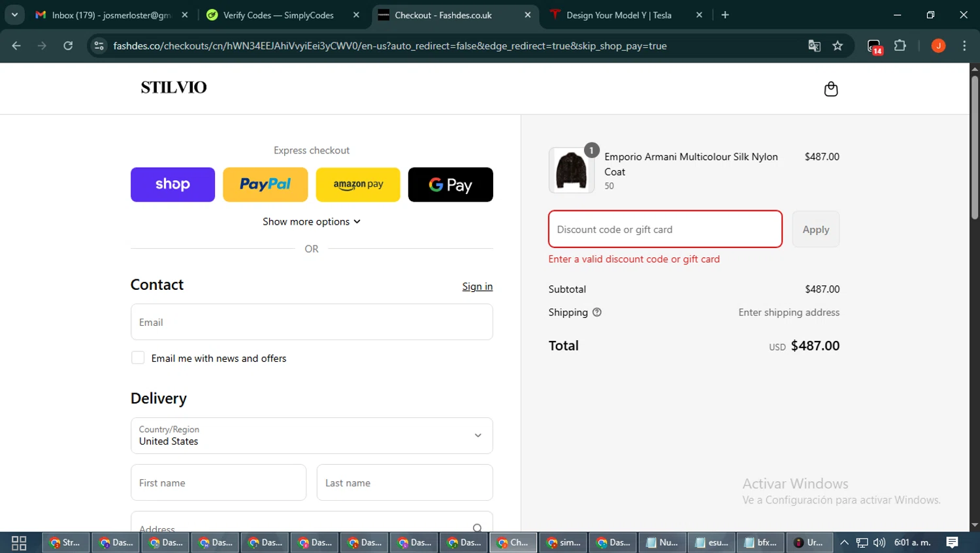980x553 pixels.
Task: Click the translate page icon
Action: coord(814,46)
